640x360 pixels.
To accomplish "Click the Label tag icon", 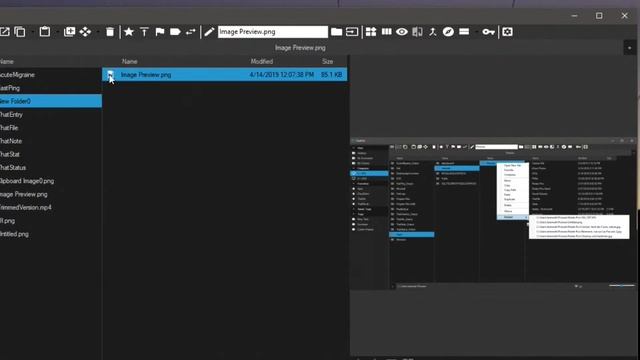I will pyautogui.click(x=175, y=32).
